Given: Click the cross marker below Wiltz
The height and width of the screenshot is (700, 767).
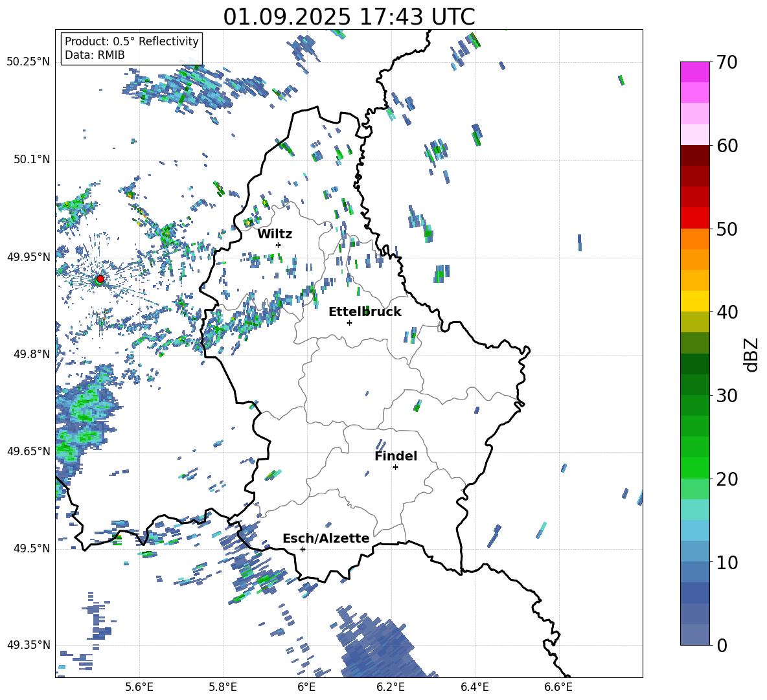Looking at the screenshot, I should 279,245.
